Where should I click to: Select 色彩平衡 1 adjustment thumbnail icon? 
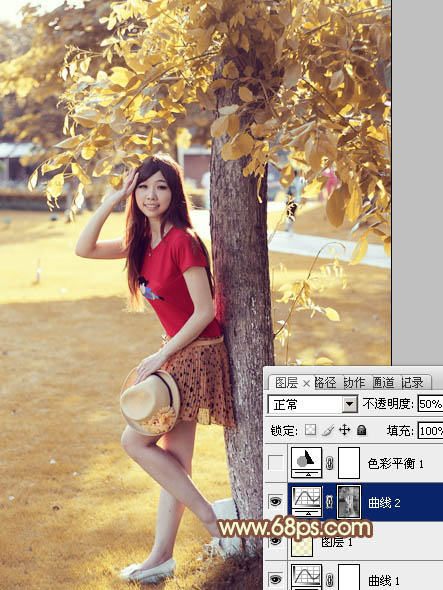point(307,463)
